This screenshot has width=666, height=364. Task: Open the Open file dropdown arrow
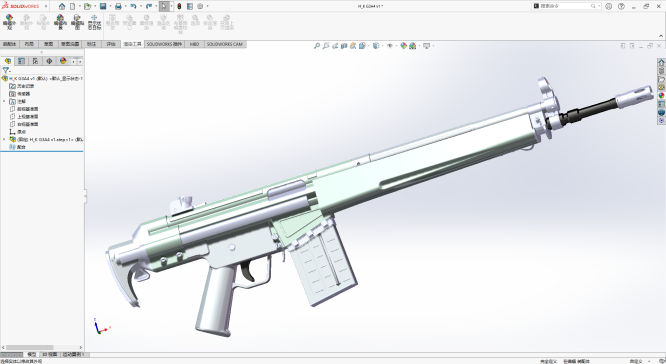(x=94, y=6)
